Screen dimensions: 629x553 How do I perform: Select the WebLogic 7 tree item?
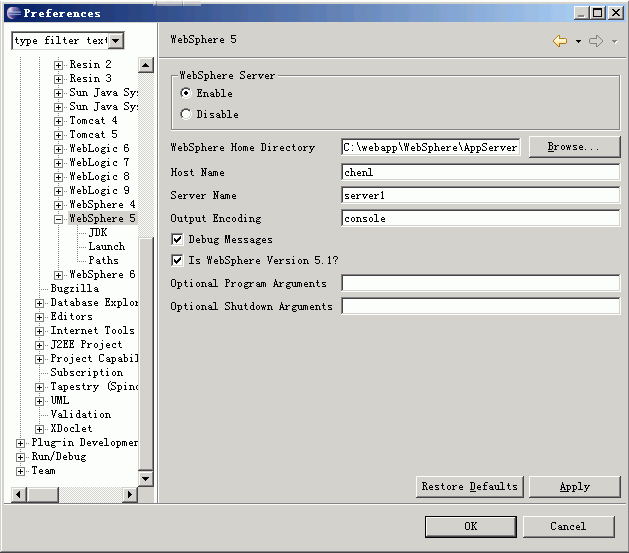click(x=99, y=162)
